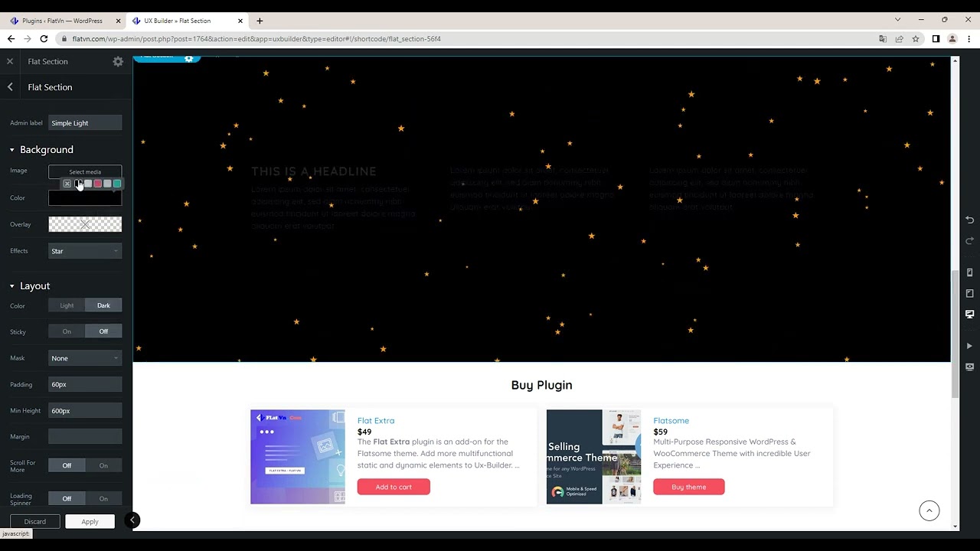This screenshot has height=551, width=980.
Task: Switch to the Plugins FlatVn WordPress tab
Action: 62,21
